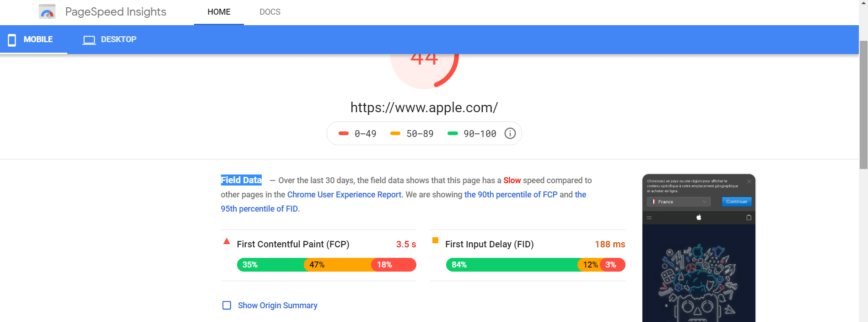The width and height of the screenshot is (868, 322).
Task: Click the PageSpeed Insights logo icon
Action: point(47,11)
